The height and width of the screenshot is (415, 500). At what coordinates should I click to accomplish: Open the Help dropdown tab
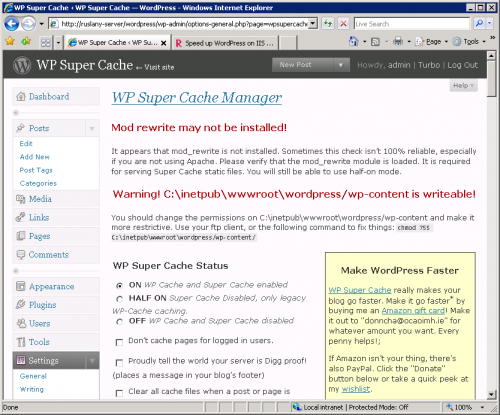463,86
